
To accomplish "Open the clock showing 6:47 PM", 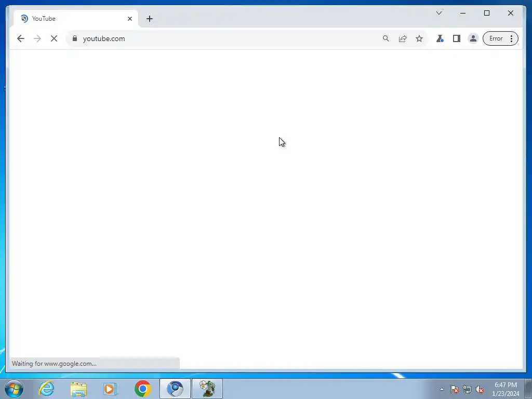I will (506, 389).
